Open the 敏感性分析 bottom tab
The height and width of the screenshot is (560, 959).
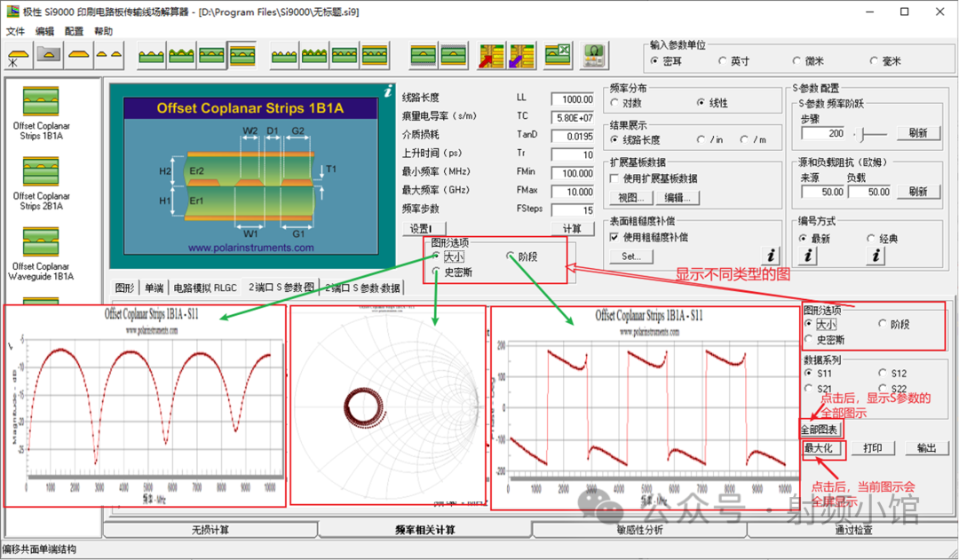point(639,530)
